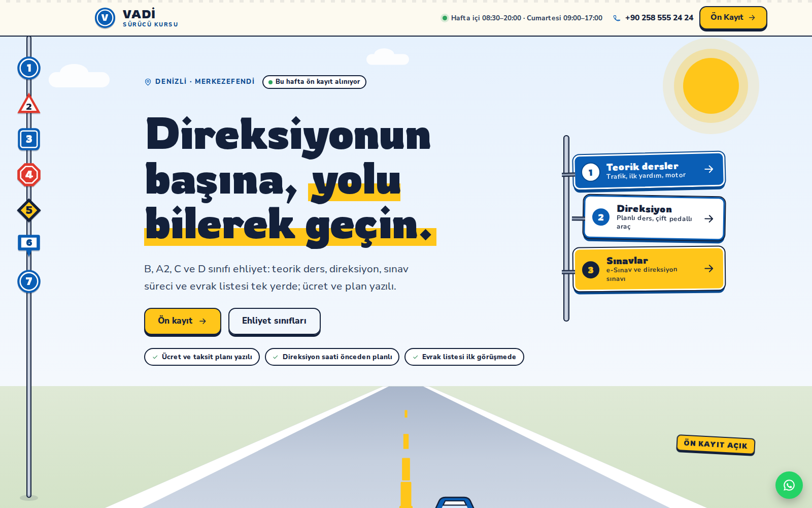Open Ehliyet sınıfları button
Screen dimensions: 812x508
pos(274,321)
